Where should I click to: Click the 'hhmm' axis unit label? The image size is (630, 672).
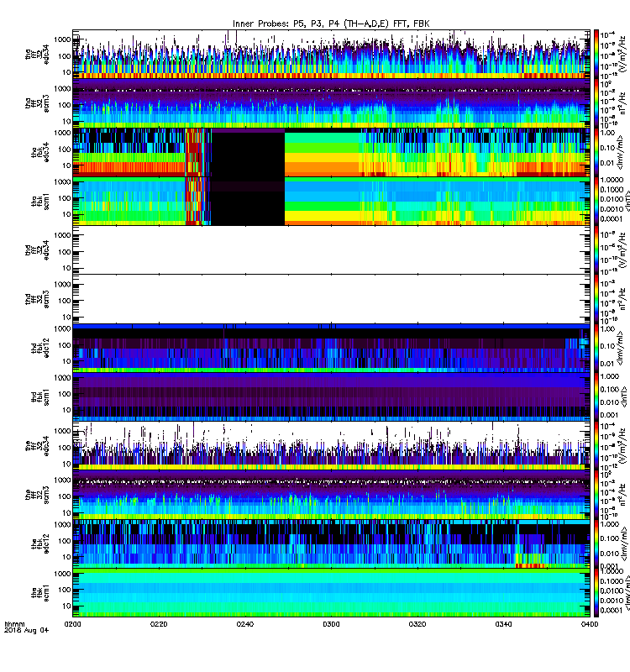coord(14,624)
